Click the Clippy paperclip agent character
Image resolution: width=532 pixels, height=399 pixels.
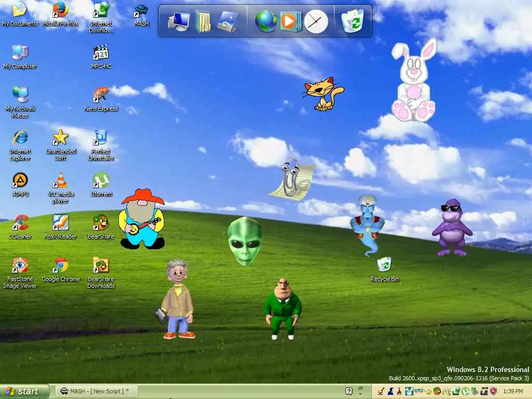coord(292,179)
